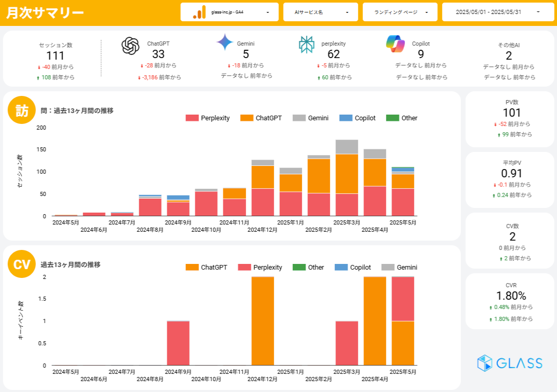
Task: Open the ランディング ページ filter dropdown
Action: pos(400,12)
